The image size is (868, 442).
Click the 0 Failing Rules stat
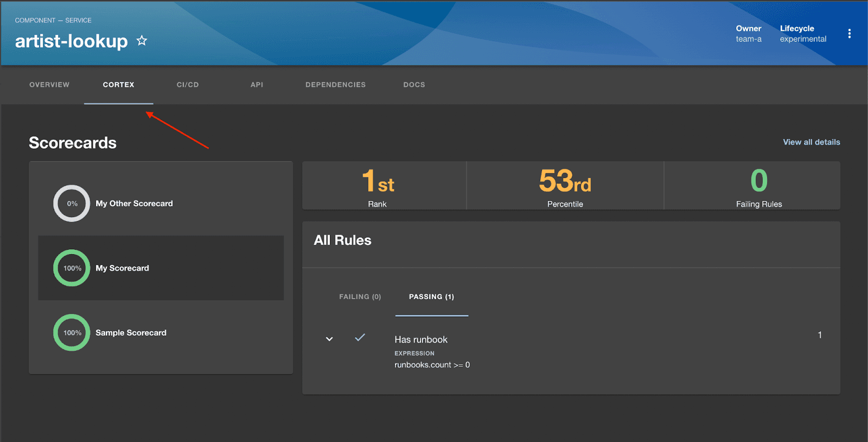(x=752, y=186)
